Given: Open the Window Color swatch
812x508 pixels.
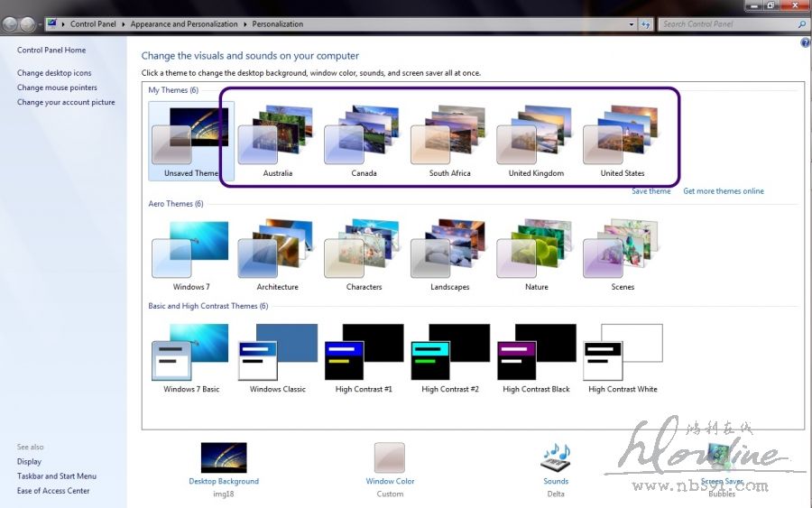Looking at the screenshot, I should (x=390, y=457).
